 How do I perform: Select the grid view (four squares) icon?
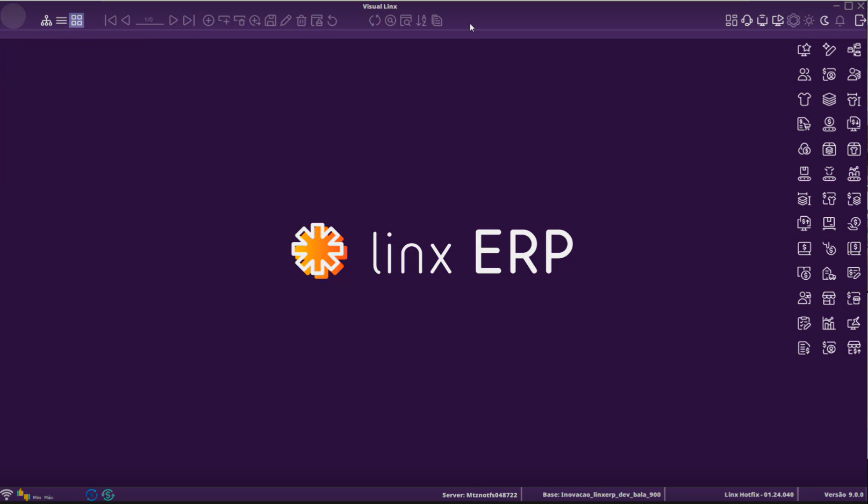77,20
